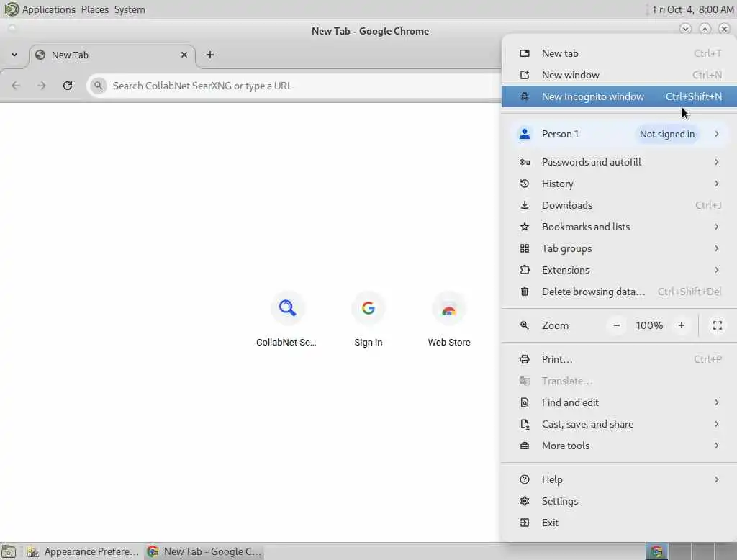Expand Bookmarks and lists submenu chevron

point(716,227)
